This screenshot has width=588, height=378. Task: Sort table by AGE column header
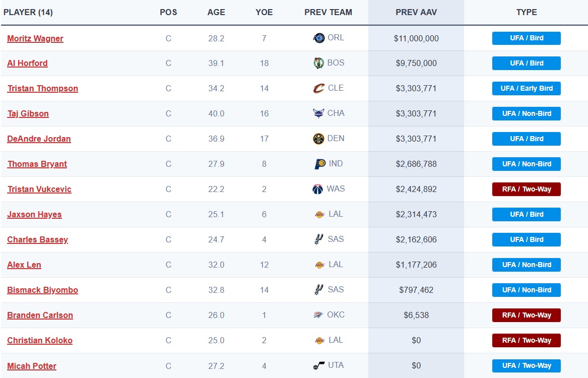(x=216, y=13)
